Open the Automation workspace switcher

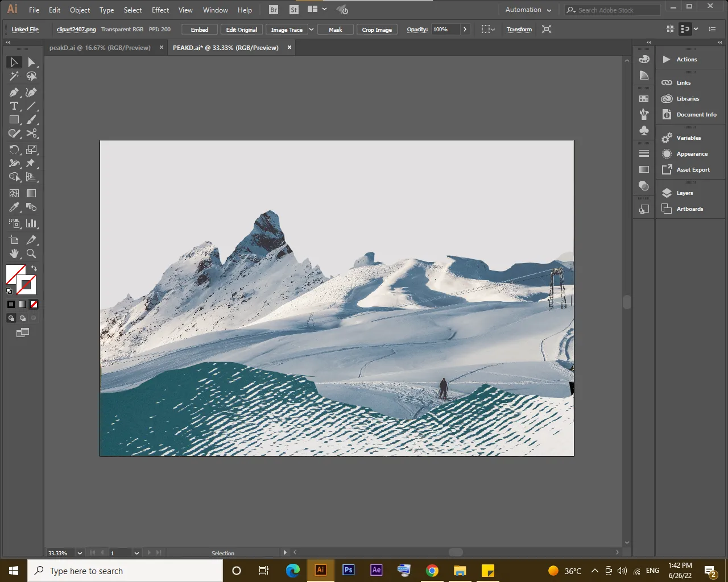(x=528, y=10)
